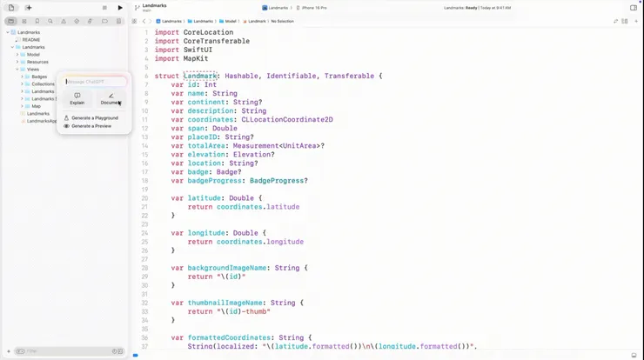Add an editor with plus icon

click(636, 21)
